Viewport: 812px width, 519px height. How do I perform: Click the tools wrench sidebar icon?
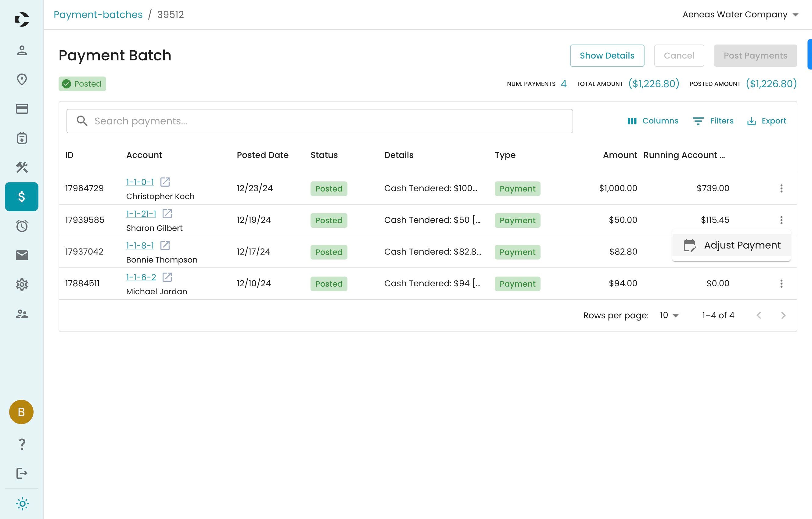click(22, 167)
